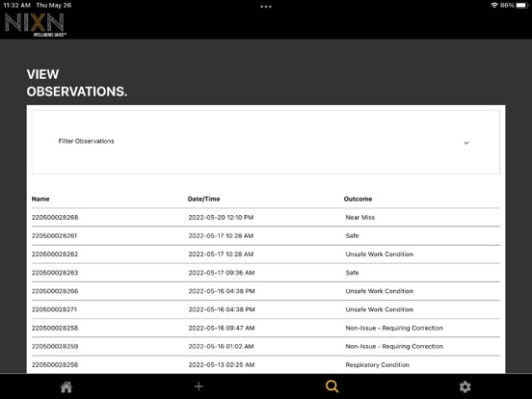Select Non-Issue outcome of 220500028258
The width and height of the screenshot is (532, 399).
pyautogui.click(x=394, y=328)
